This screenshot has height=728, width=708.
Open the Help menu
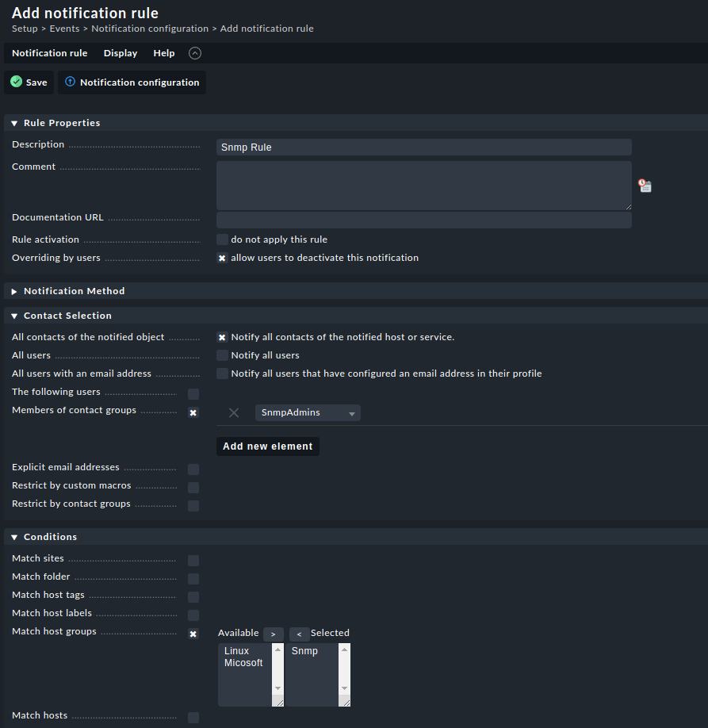(x=164, y=53)
